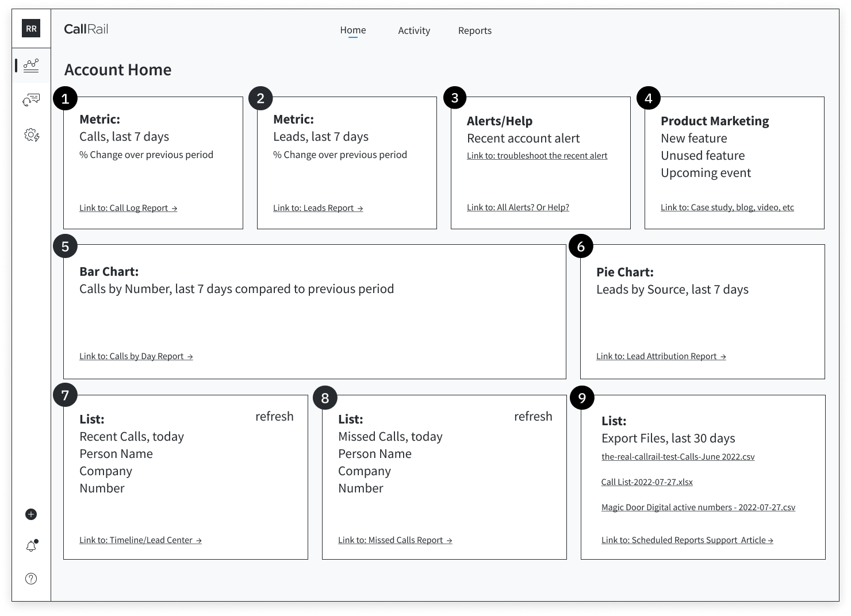The width and height of the screenshot is (851, 616).
Task: Download the-real-callrail-test-Calls-June 2022.csv file
Action: 678,457
